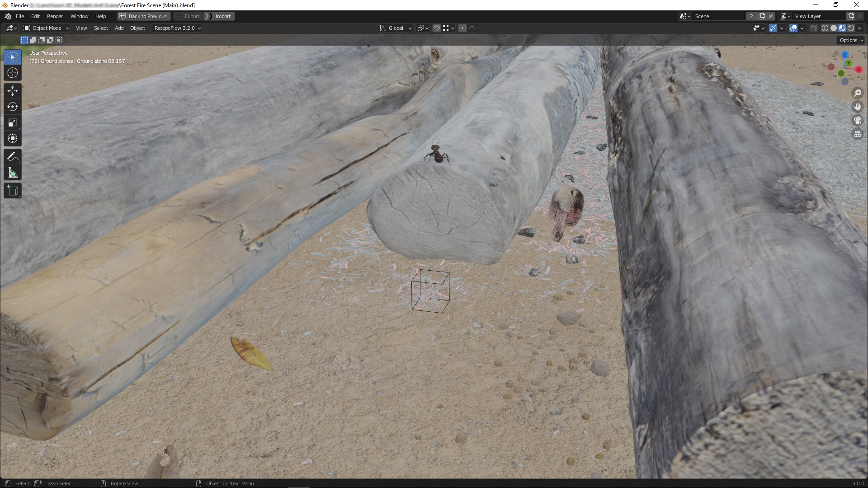The image size is (868, 488).
Task: Select the Measure tool
Action: point(13,173)
